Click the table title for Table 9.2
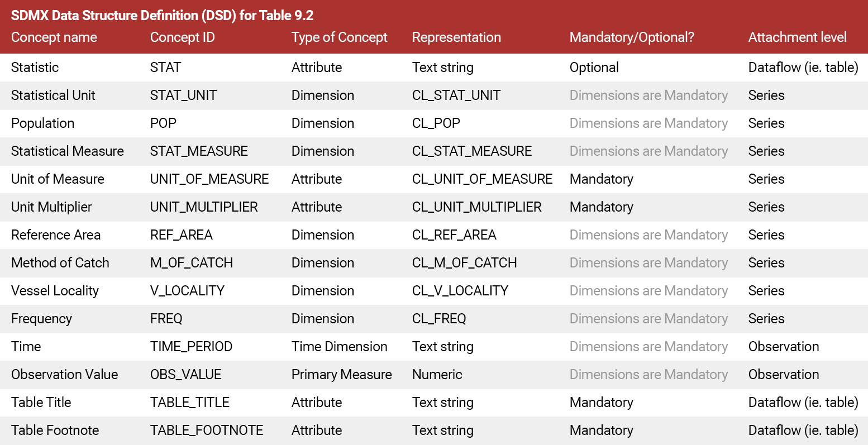 [162, 15]
